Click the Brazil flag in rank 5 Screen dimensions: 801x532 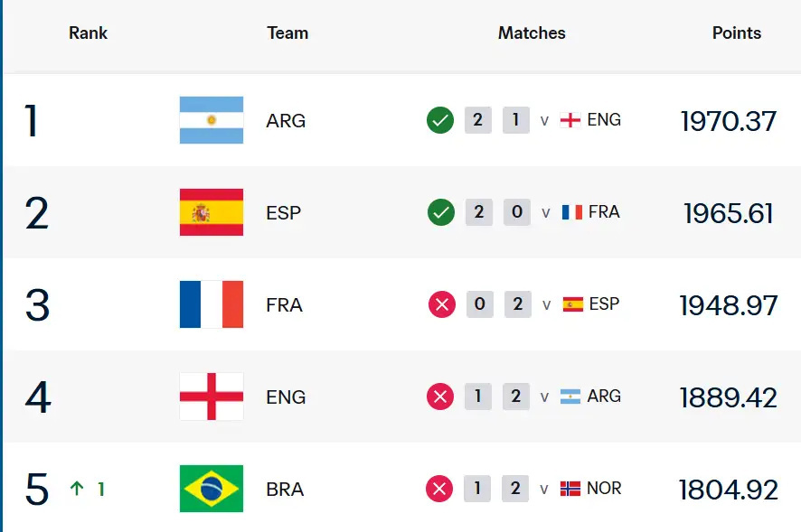tap(212, 489)
